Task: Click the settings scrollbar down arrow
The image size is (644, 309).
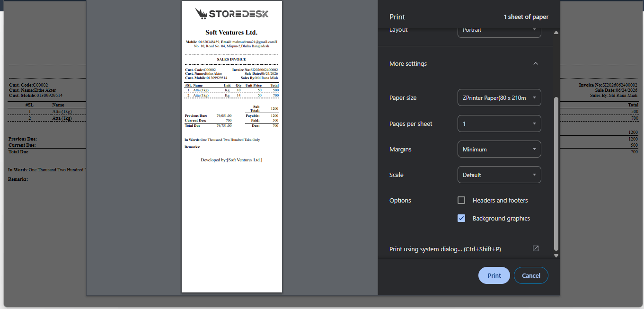Action: tap(556, 256)
